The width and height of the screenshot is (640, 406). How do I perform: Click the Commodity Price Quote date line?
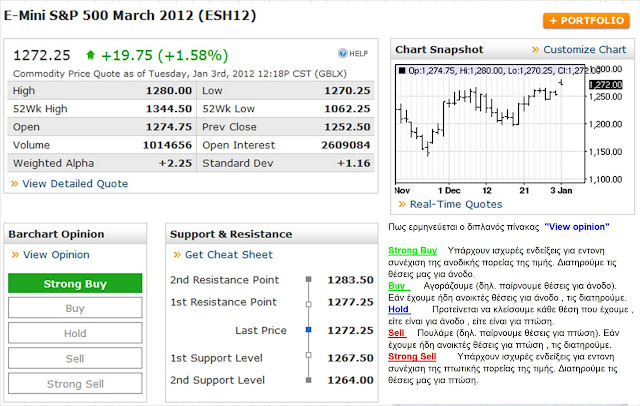pyautogui.click(x=180, y=73)
